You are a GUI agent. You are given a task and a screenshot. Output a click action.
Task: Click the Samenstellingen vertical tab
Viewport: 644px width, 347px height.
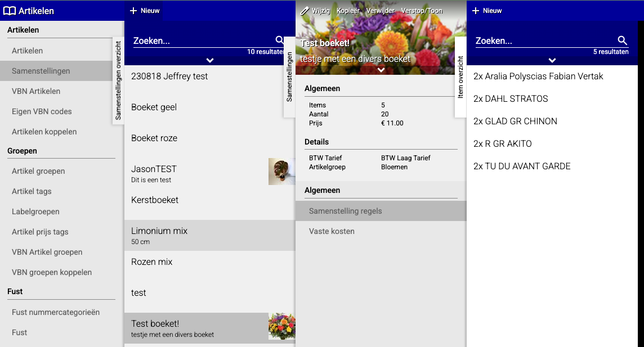tap(289, 76)
